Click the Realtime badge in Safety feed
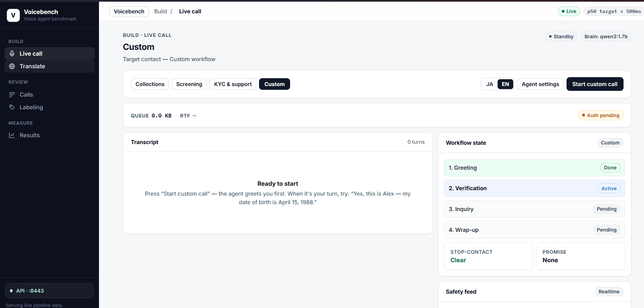The image size is (644, 308). click(x=609, y=292)
